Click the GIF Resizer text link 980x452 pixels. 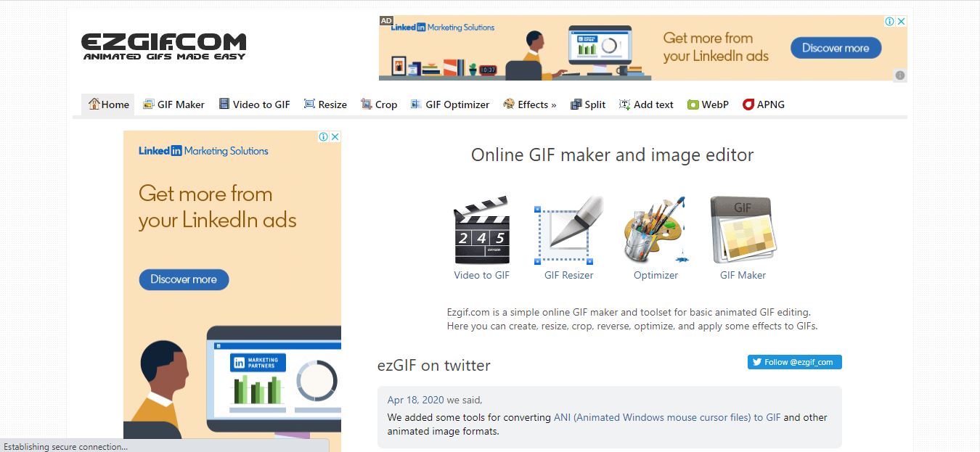pyautogui.click(x=569, y=275)
